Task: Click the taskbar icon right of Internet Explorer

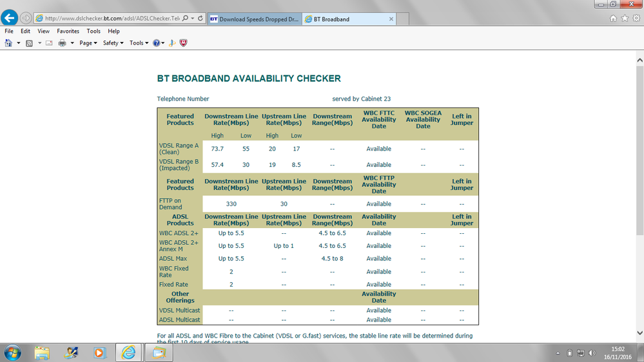Action: (159, 352)
